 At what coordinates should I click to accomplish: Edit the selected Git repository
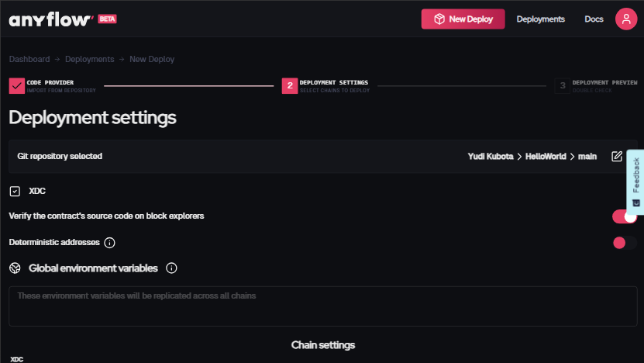[x=617, y=157]
